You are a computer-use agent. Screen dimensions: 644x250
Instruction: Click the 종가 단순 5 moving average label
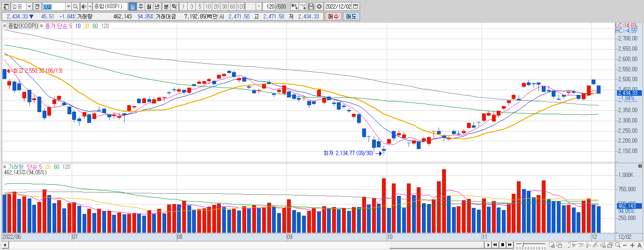point(59,26)
